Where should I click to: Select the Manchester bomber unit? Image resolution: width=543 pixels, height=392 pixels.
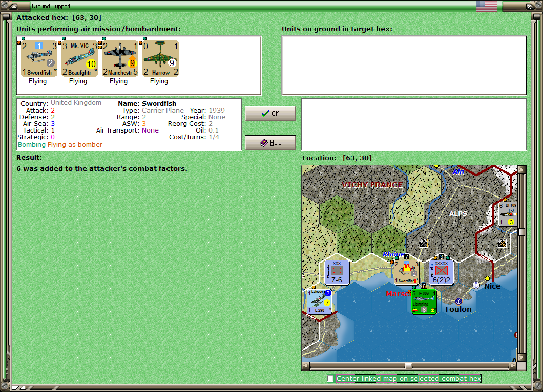(x=120, y=58)
